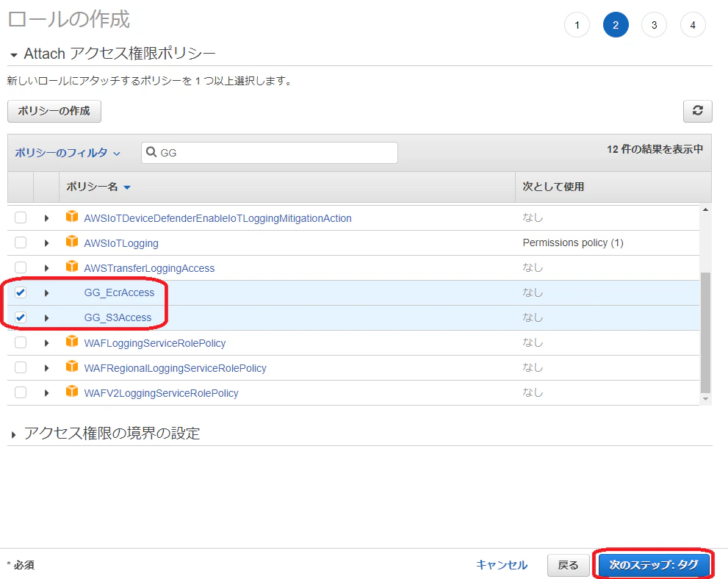Click the policy icon beside WAFV2LoggingServiceRolePolicy
This screenshot has height=579, width=728.
click(72, 392)
